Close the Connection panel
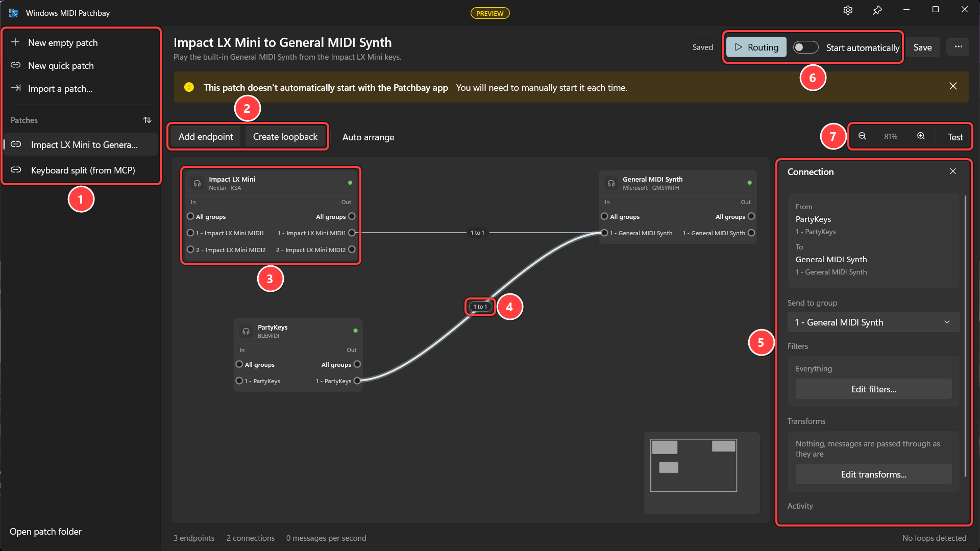 tap(953, 171)
